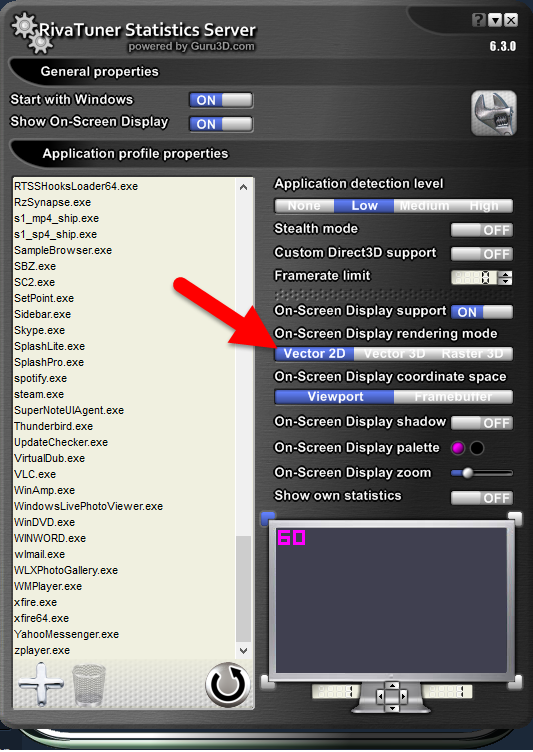Select top-right OSD corner marker
This screenshot has height=752, width=533.
point(515,518)
